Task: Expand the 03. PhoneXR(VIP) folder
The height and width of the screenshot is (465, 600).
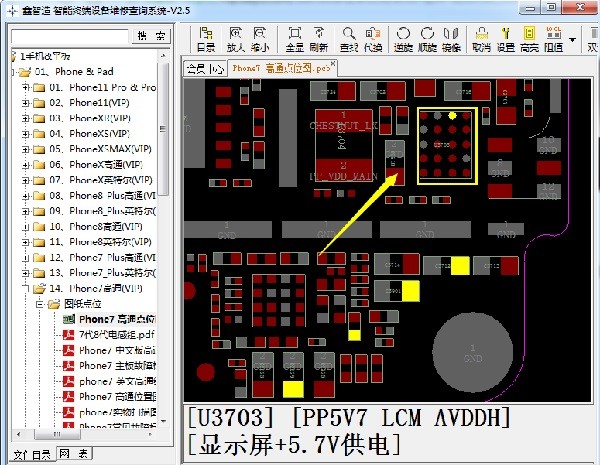Action: pyautogui.click(x=26, y=118)
